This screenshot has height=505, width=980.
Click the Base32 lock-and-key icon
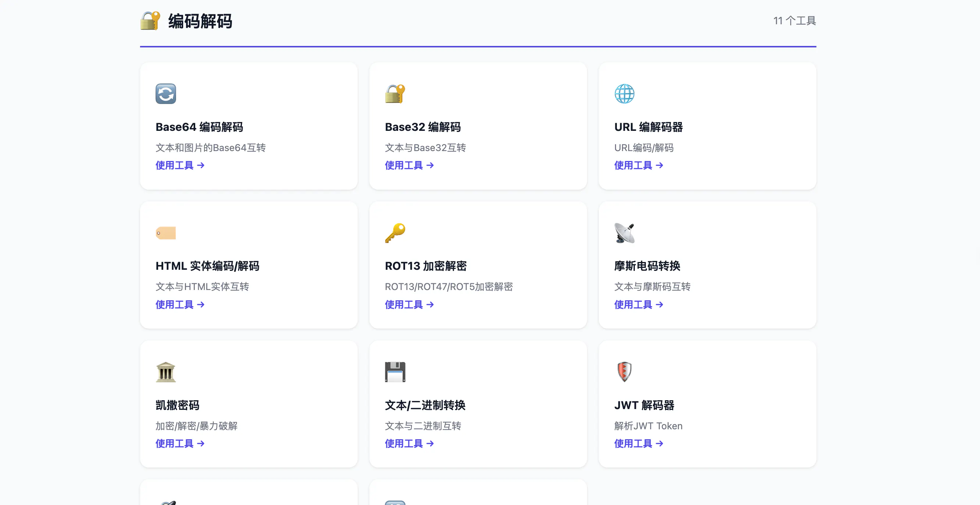pos(395,94)
